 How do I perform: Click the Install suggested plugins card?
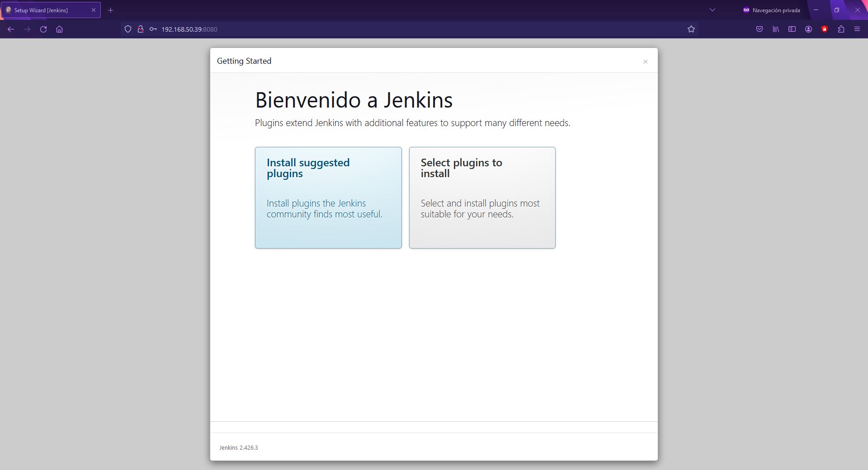click(328, 197)
